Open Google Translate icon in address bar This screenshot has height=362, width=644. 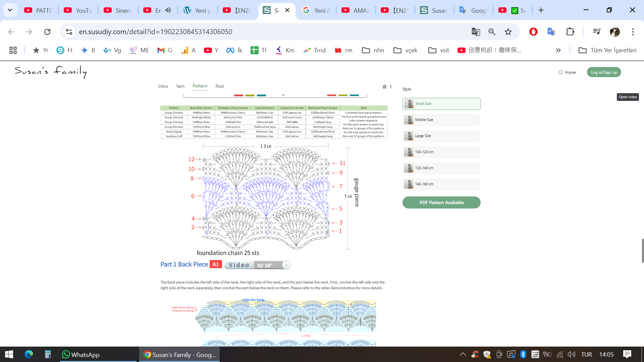[476, 32]
